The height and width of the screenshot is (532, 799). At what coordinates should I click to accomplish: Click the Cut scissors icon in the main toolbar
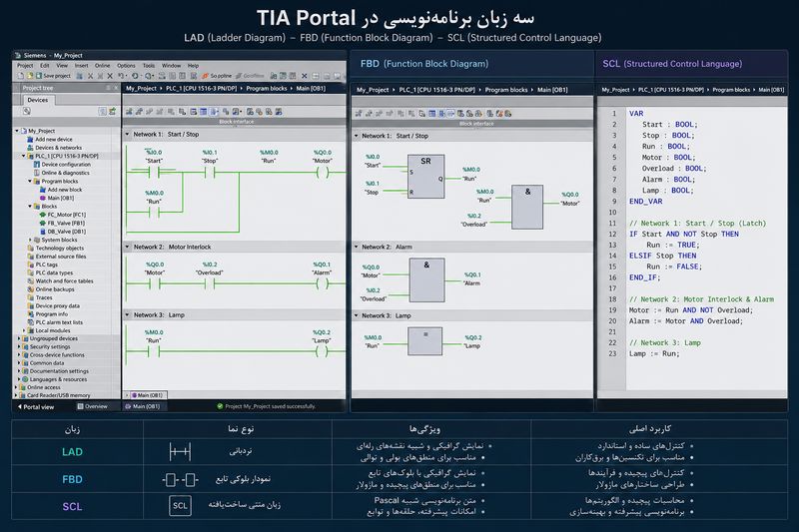(x=90, y=76)
